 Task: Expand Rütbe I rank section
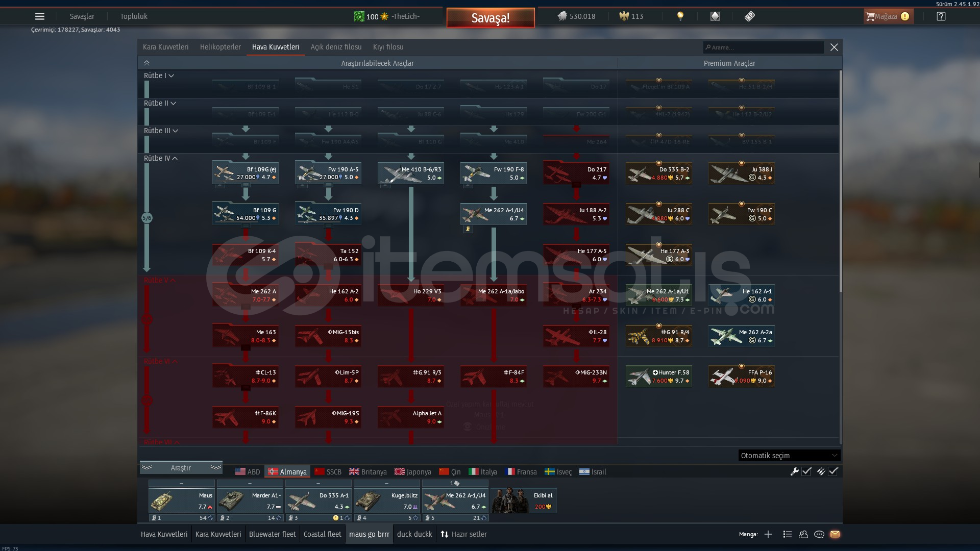159,76
